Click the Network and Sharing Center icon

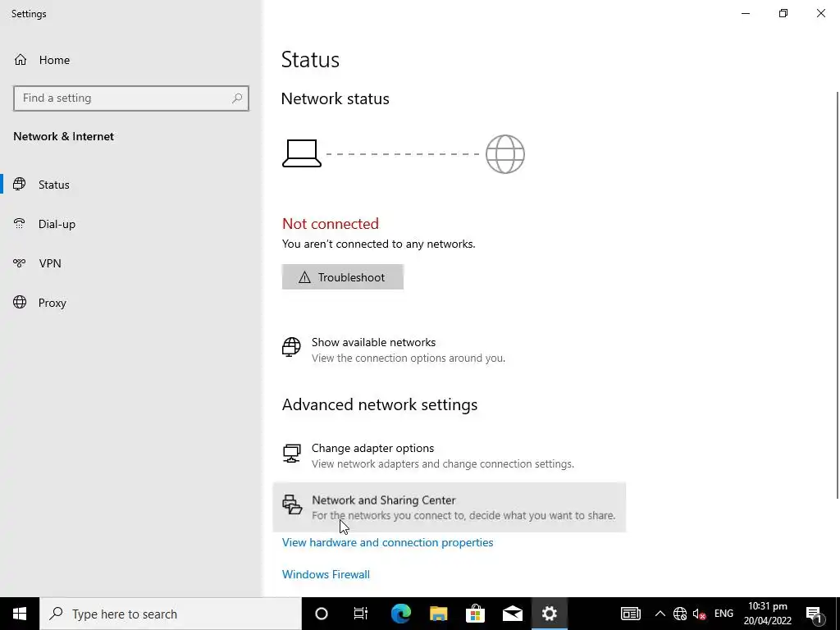(x=292, y=504)
